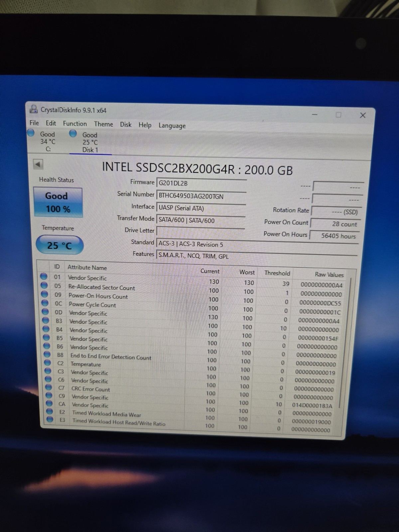Click the Disk 1 blue status orb
The width and height of the screenshot is (399, 532).
click(73, 134)
